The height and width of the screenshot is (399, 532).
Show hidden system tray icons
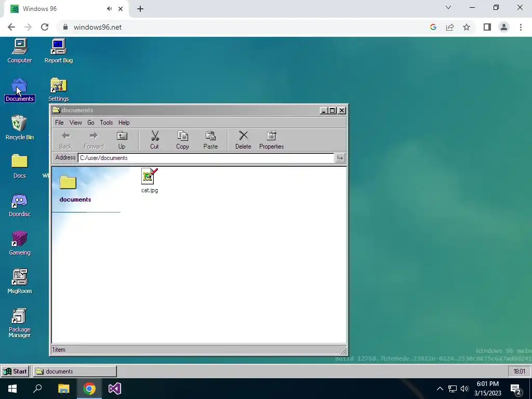coord(440,389)
